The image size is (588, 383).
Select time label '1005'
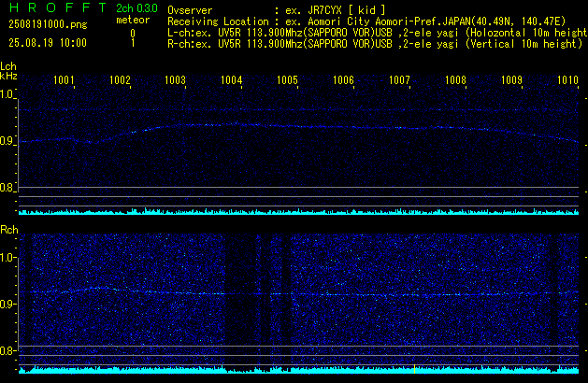(x=287, y=80)
